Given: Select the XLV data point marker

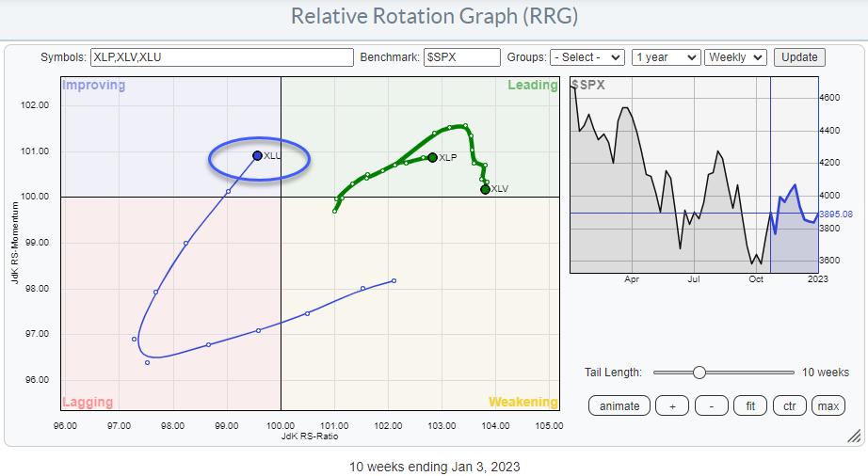Looking at the screenshot, I should [485, 189].
